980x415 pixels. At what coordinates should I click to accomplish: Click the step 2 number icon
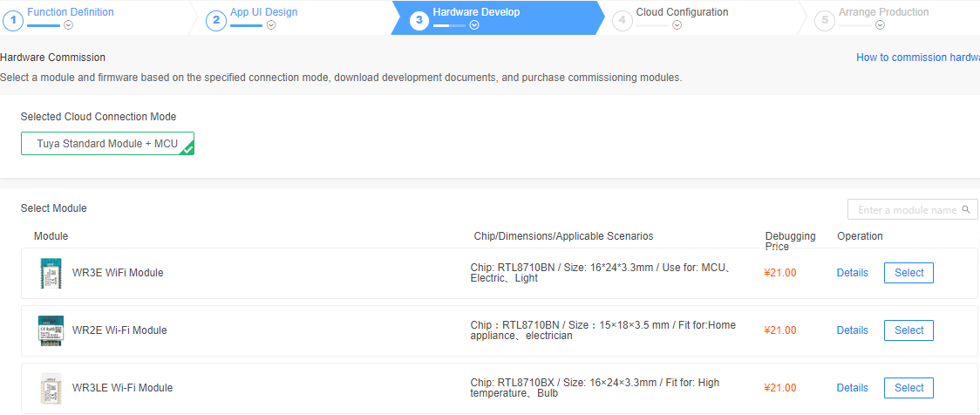pyautogui.click(x=215, y=19)
